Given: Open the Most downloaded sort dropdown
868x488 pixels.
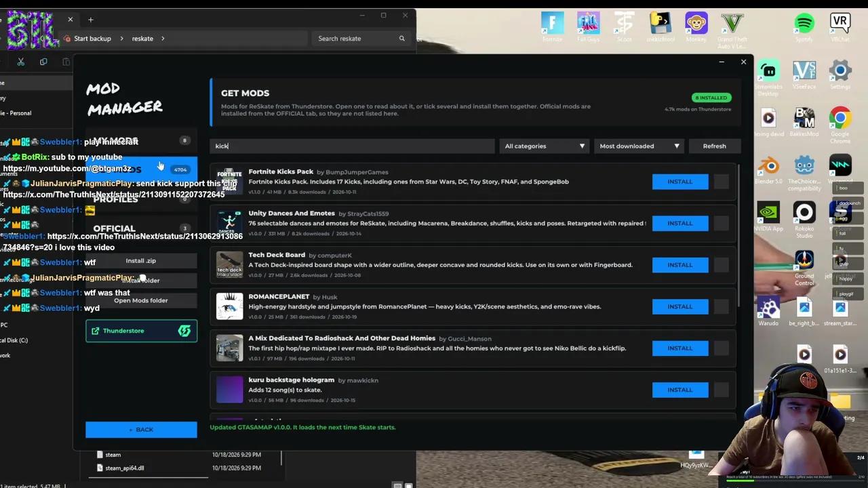Looking at the screenshot, I should (639, 146).
